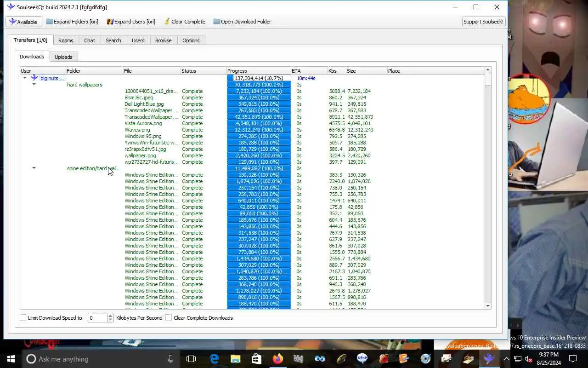Check Clear Complete Downloads option
The width and height of the screenshot is (588, 368).
pyautogui.click(x=169, y=317)
